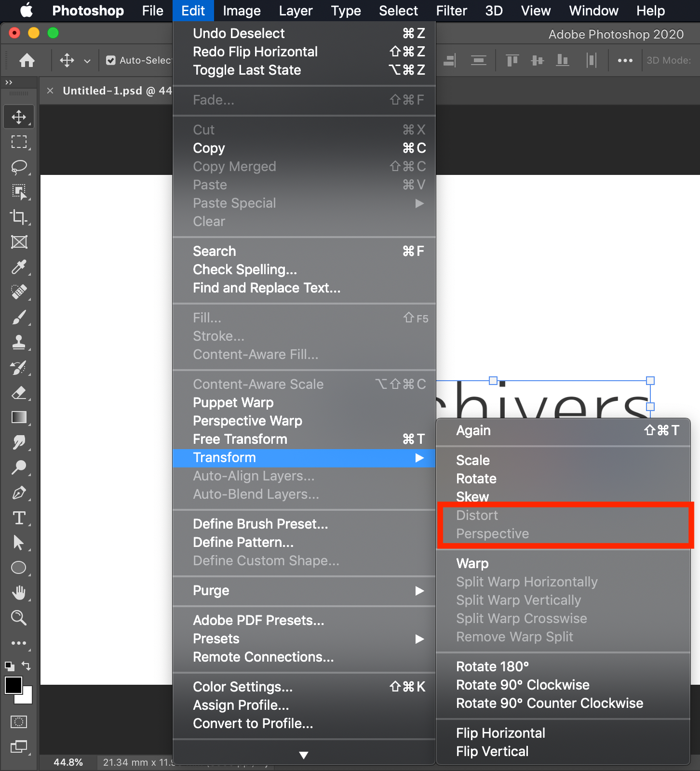The height and width of the screenshot is (771, 700).
Task: Select the Spot Healing Brush tool
Action: click(x=19, y=292)
